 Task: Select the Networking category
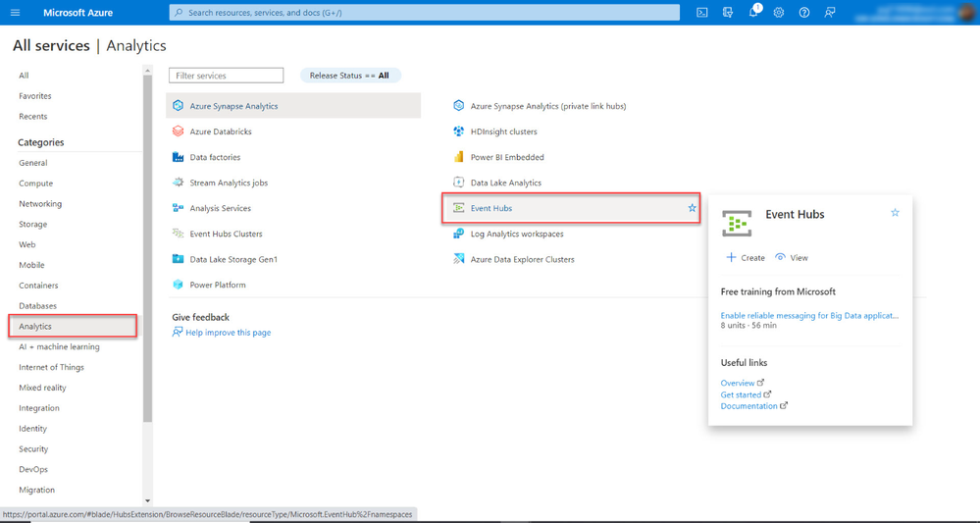[x=40, y=204]
